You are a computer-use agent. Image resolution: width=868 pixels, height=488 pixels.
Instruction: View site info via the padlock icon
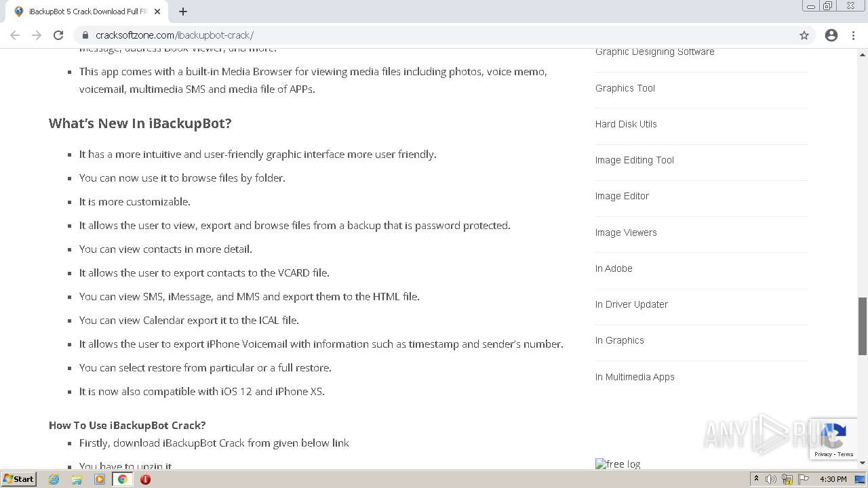point(85,35)
